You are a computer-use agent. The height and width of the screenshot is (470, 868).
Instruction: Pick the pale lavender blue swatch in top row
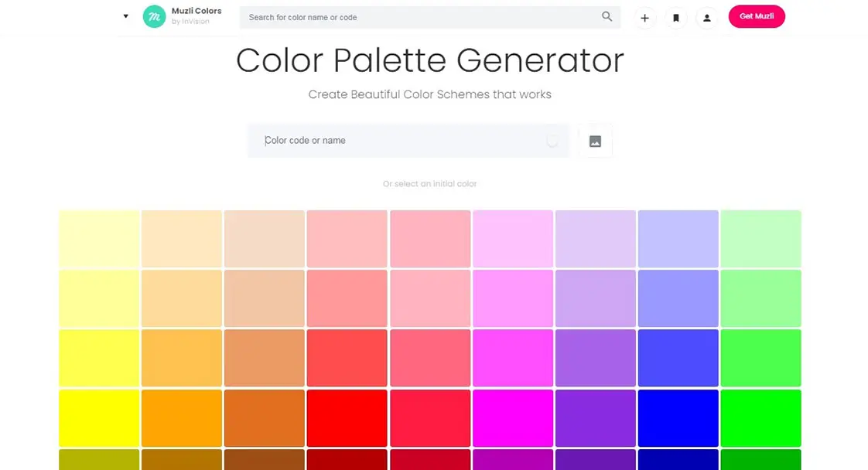tap(678, 239)
